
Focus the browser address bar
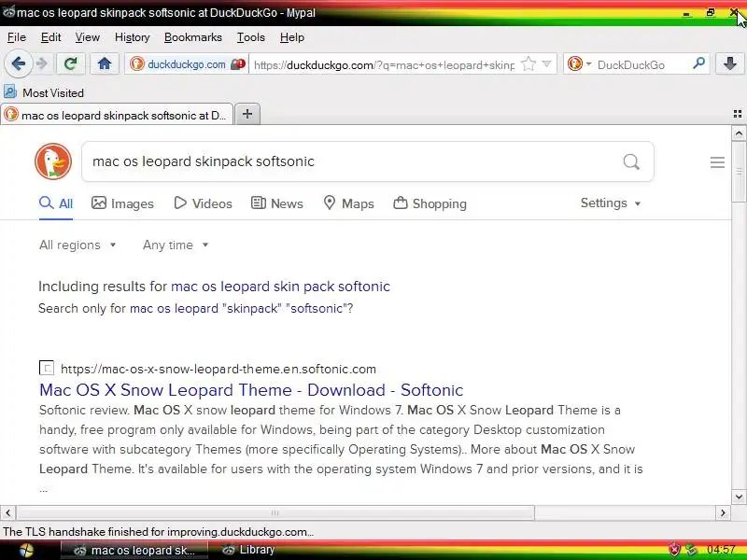(384, 64)
